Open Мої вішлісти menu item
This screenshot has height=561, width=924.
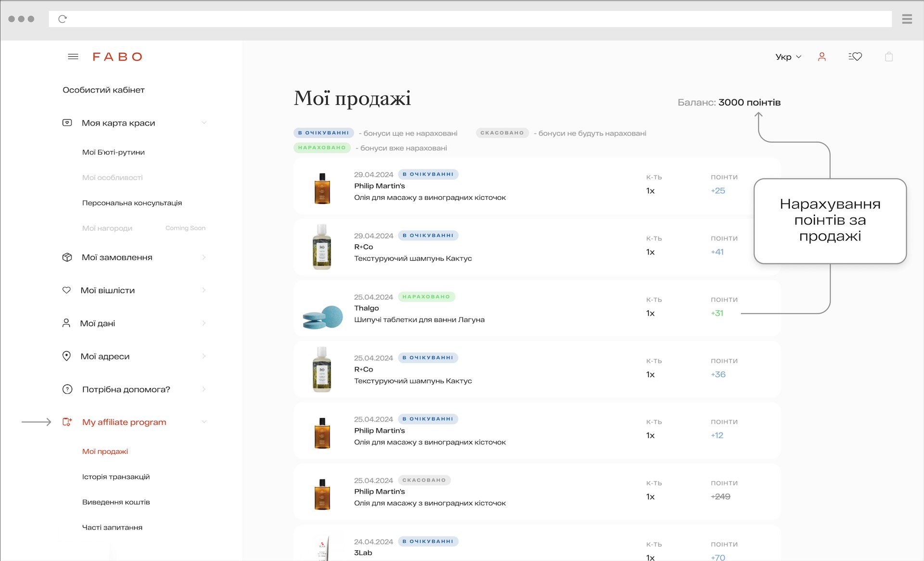click(x=108, y=290)
